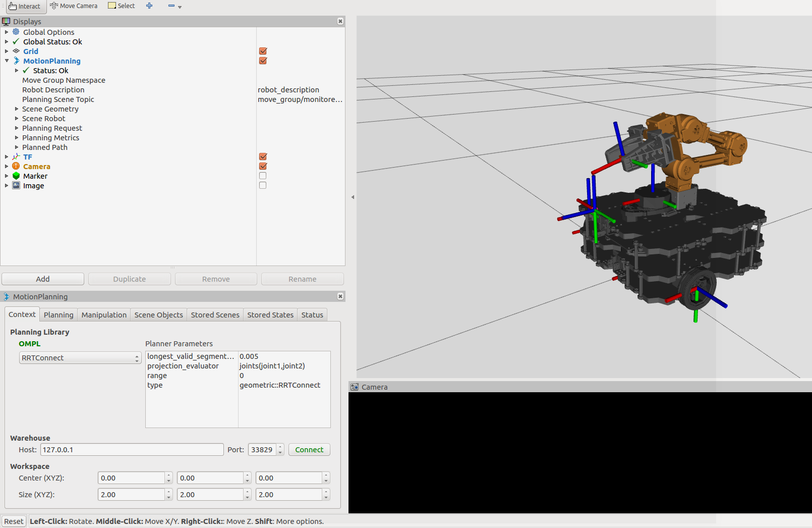Click the MotionPlanning display icon

pos(16,61)
